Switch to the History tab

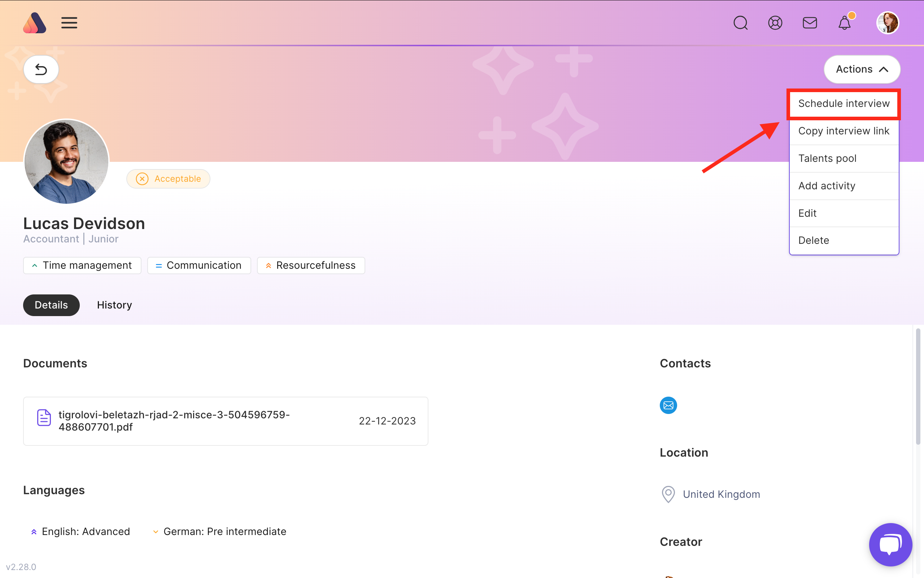[114, 305]
